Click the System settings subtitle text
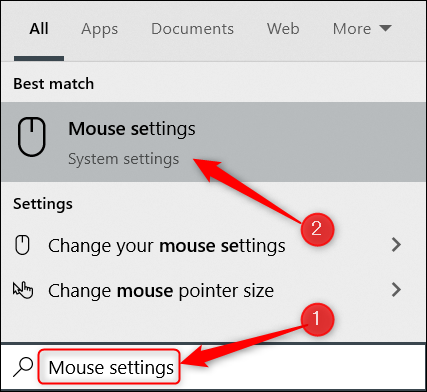 pyautogui.click(x=124, y=159)
